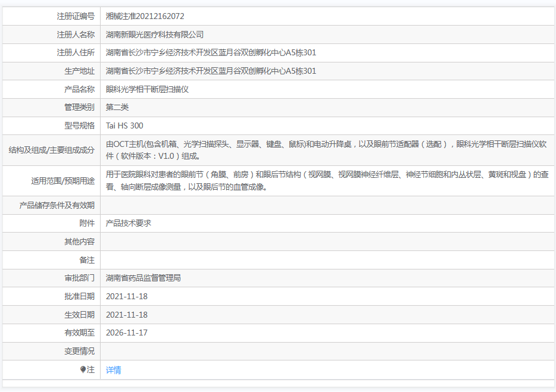Screen dimensions: 556x392
Task: Select product name 眼科光学相干断层扫描仪
Action: click(147, 89)
